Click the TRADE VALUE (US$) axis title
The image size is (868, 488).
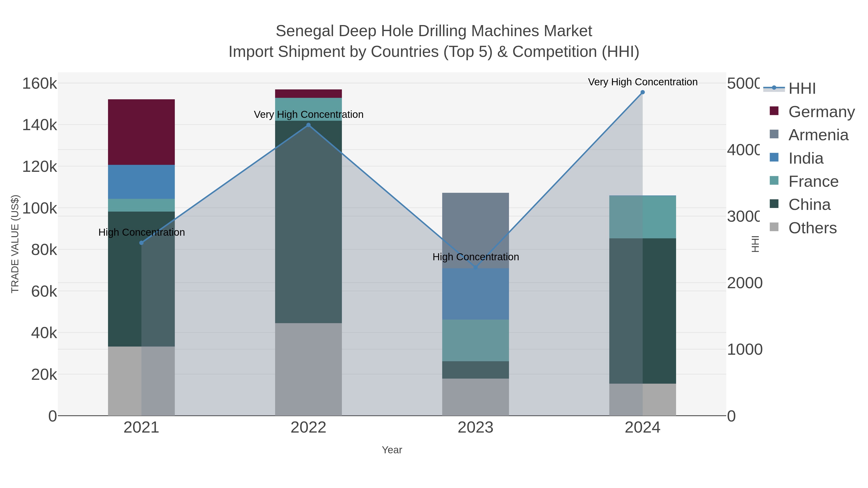(x=15, y=244)
